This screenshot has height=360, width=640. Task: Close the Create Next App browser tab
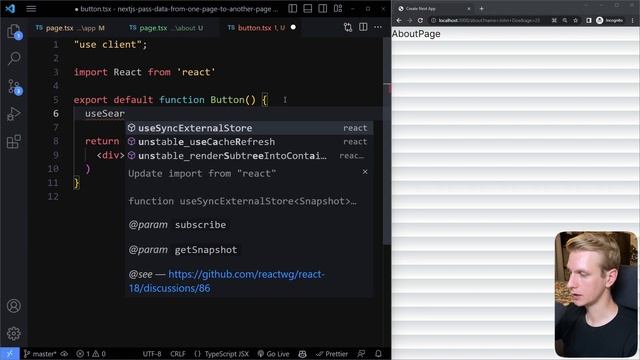[469, 9]
